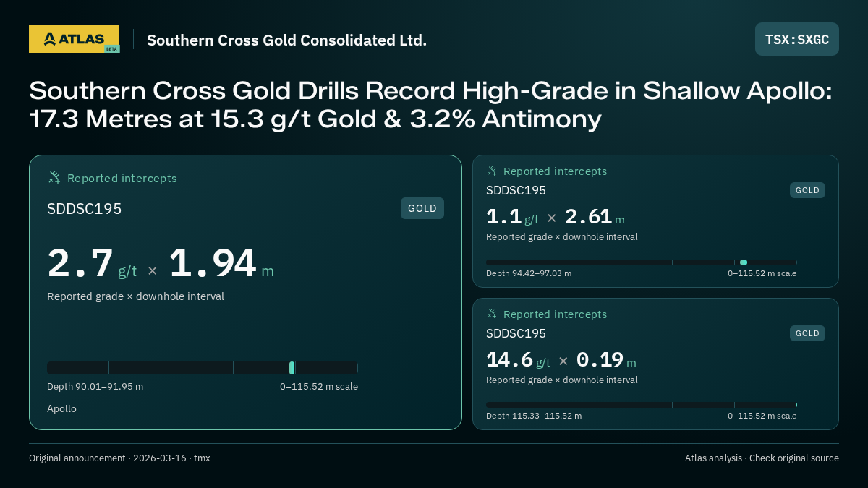Click the depth marker on the 90.01–91.95 m bar
868x488 pixels.
[292, 368]
